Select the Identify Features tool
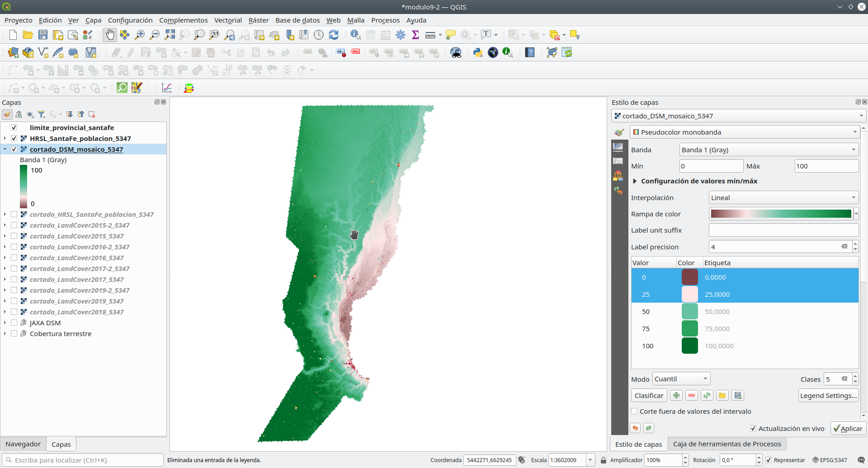868x468 pixels. [356, 35]
